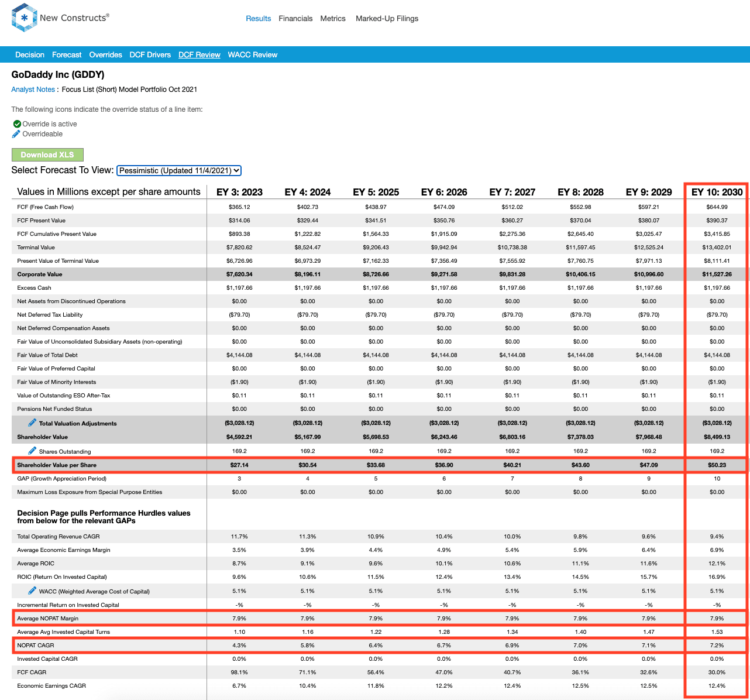The width and height of the screenshot is (750, 700).
Task: Click the $644.99 FCF cell for 2030
Action: (x=717, y=207)
